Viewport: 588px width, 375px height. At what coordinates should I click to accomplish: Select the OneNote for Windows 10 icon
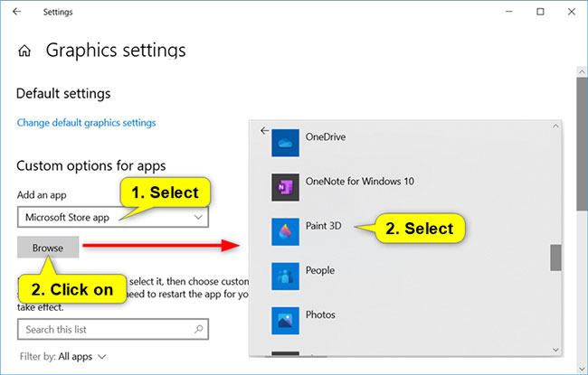point(285,187)
